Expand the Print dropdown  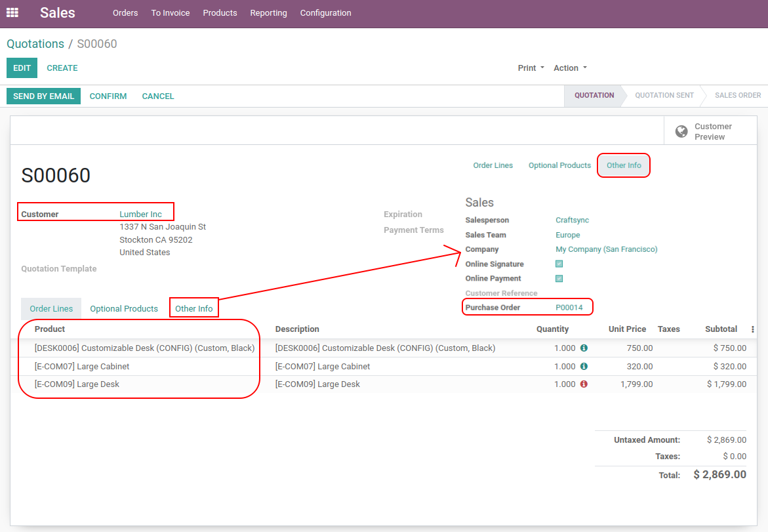coord(531,68)
